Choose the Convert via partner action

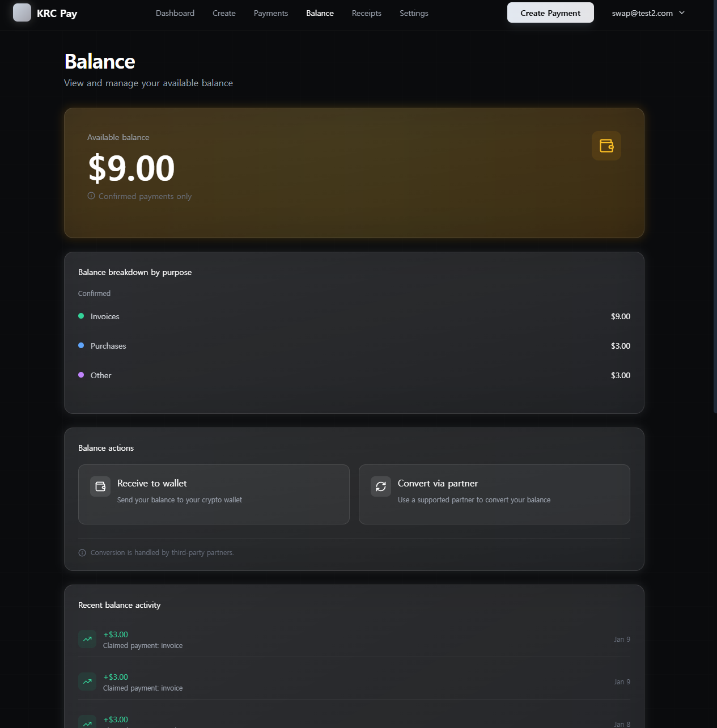coord(494,494)
